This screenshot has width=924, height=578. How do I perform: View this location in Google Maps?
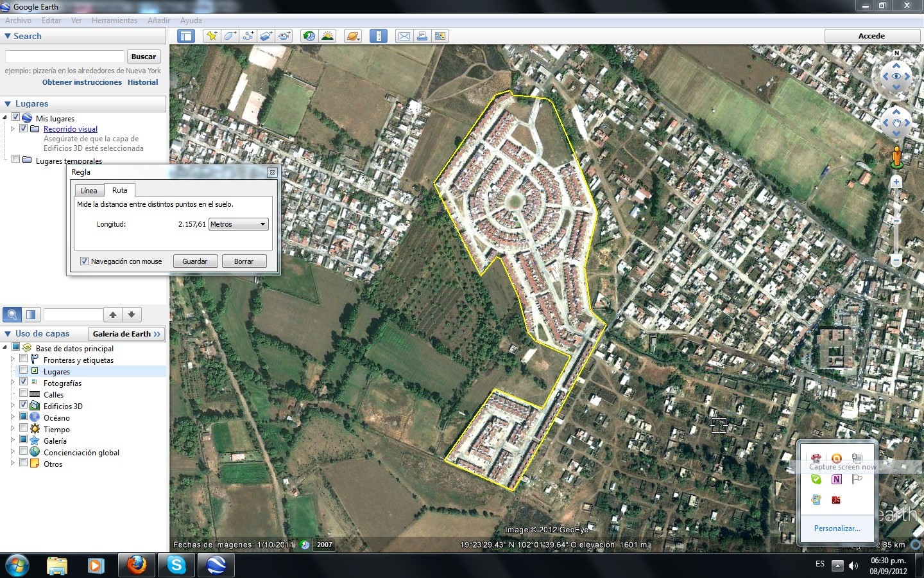pyautogui.click(x=440, y=36)
